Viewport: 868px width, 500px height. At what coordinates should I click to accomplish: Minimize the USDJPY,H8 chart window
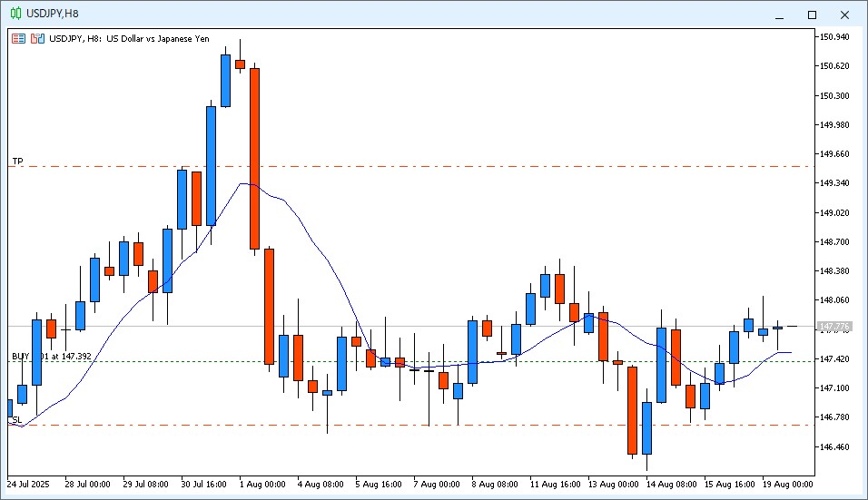click(778, 15)
